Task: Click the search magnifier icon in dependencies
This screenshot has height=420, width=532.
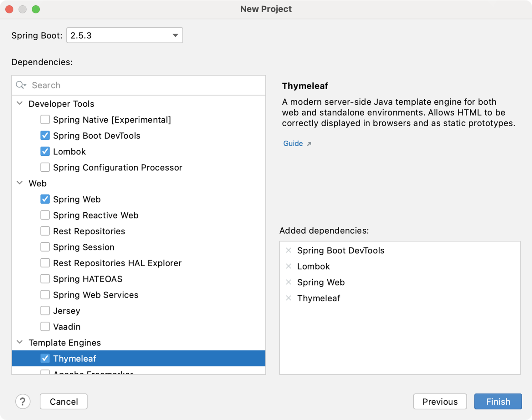Action: click(21, 85)
